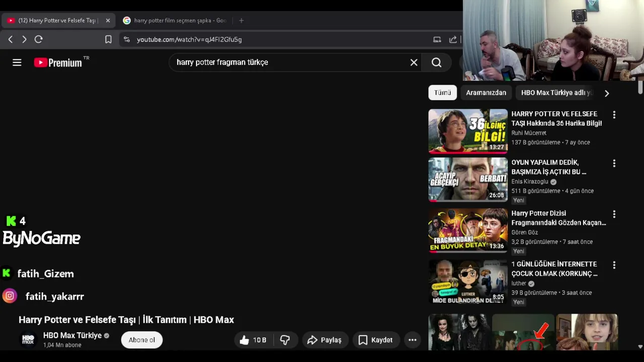Close the Harry Potter ve Felsefe Taşı tab

point(108,21)
